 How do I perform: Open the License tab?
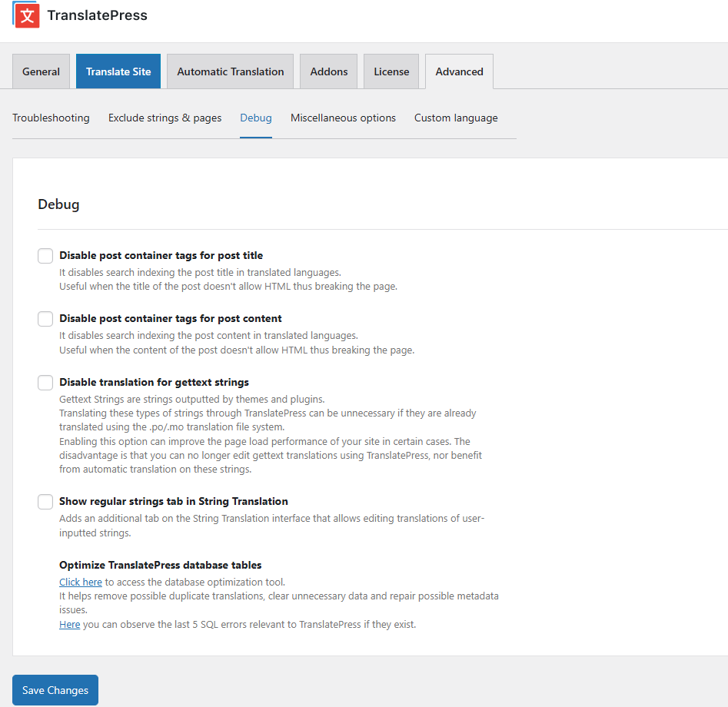pyautogui.click(x=391, y=71)
